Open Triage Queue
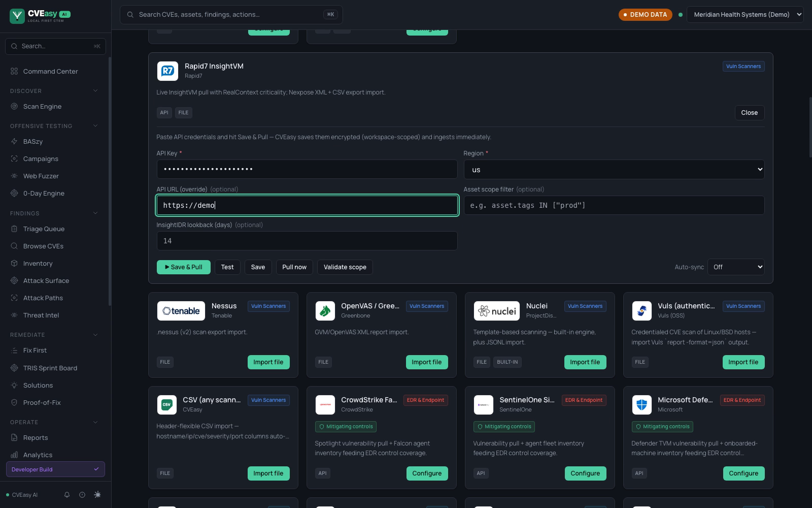Image resolution: width=812 pixels, height=508 pixels. coord(44,229)
